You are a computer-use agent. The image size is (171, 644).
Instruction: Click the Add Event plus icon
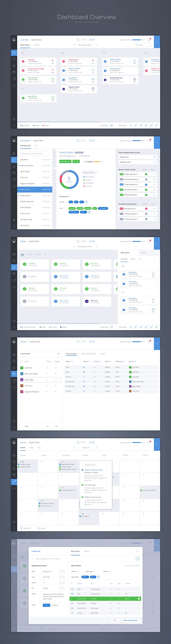click(x=22, y=528)
